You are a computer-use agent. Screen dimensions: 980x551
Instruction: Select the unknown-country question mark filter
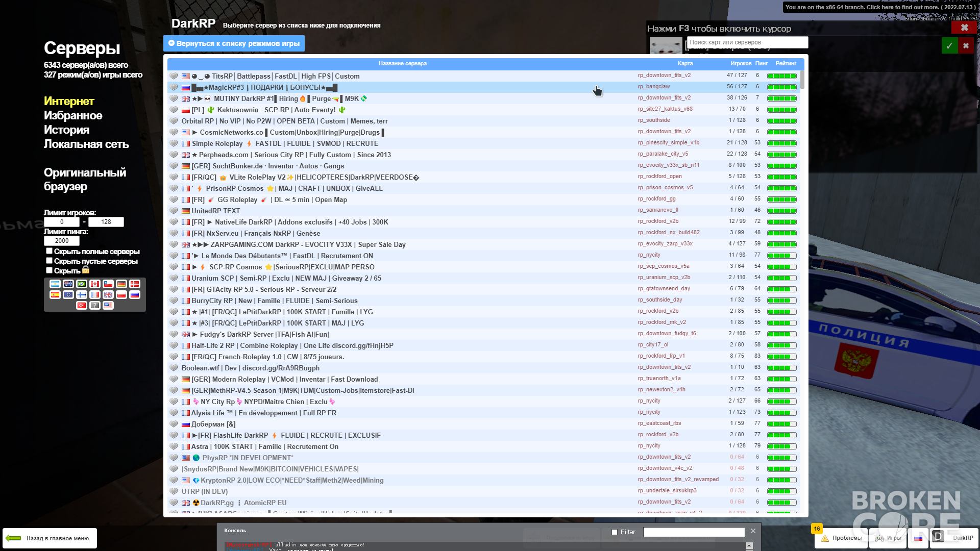pyautogui.click(x=94, y=306)
